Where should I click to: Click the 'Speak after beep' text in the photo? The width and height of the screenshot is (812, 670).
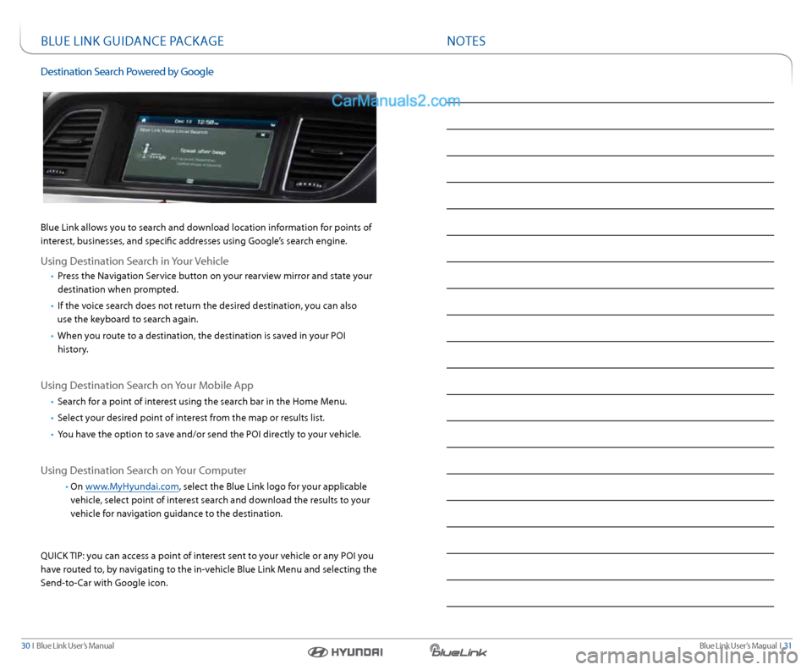click(202, 151)
